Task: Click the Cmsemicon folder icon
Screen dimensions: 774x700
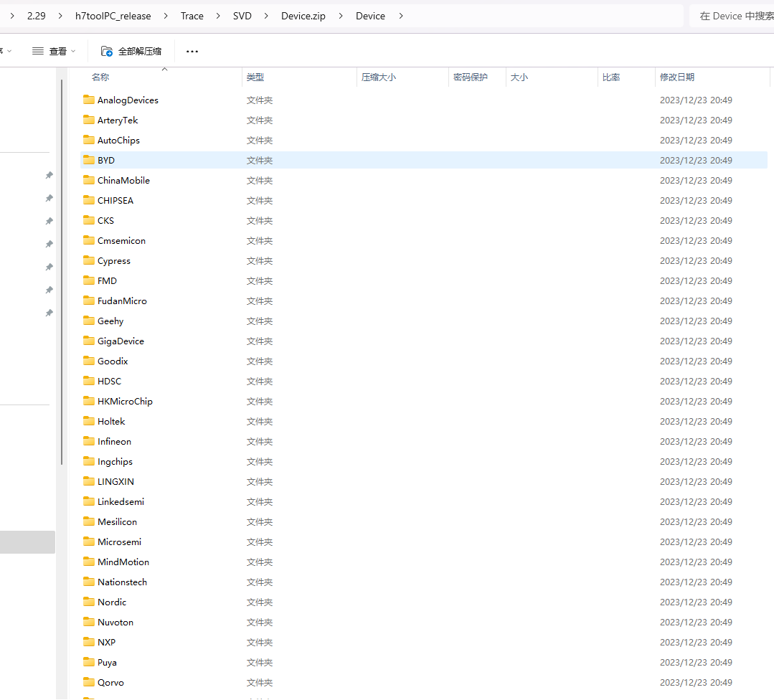Action: point(89,240)
